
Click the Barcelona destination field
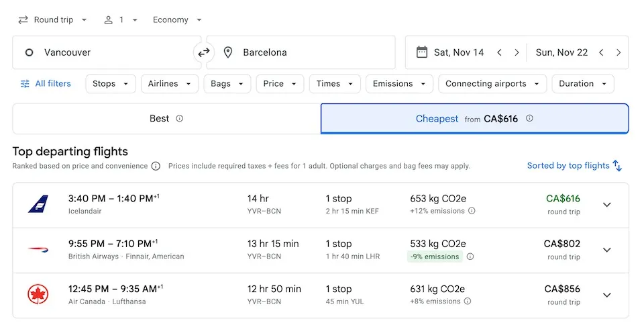pos(301,52)
